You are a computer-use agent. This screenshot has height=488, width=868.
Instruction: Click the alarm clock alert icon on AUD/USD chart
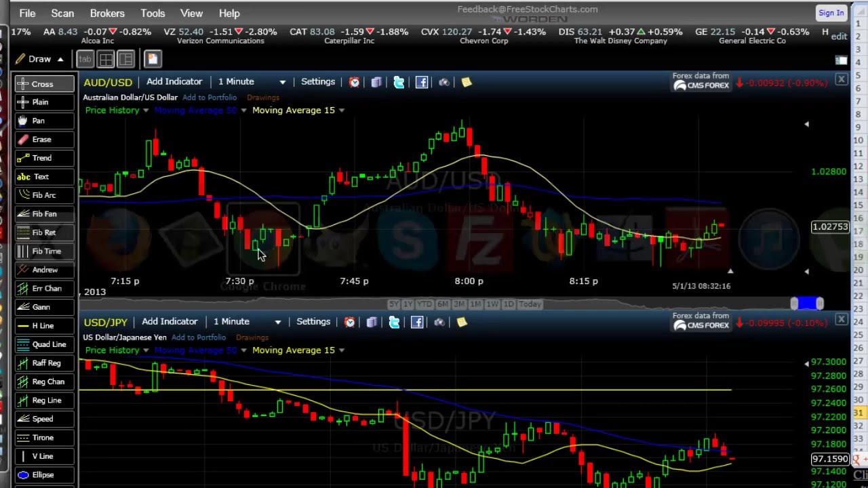[354, 82]
